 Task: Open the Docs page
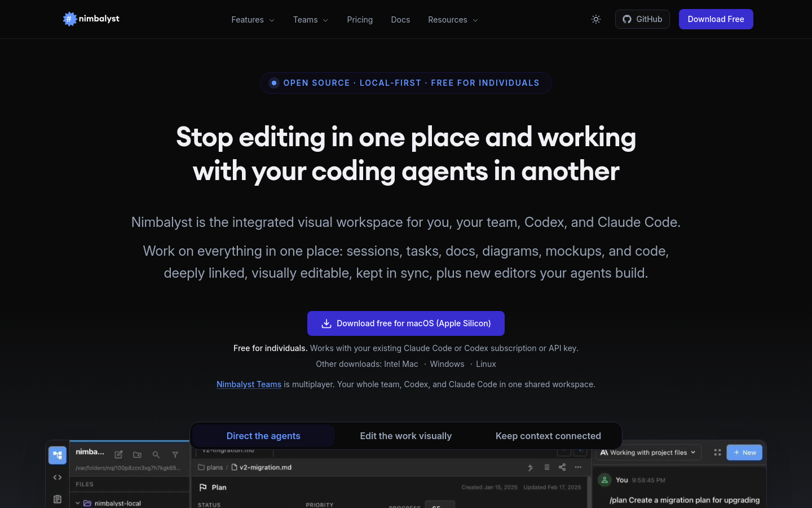coord(400,20)
